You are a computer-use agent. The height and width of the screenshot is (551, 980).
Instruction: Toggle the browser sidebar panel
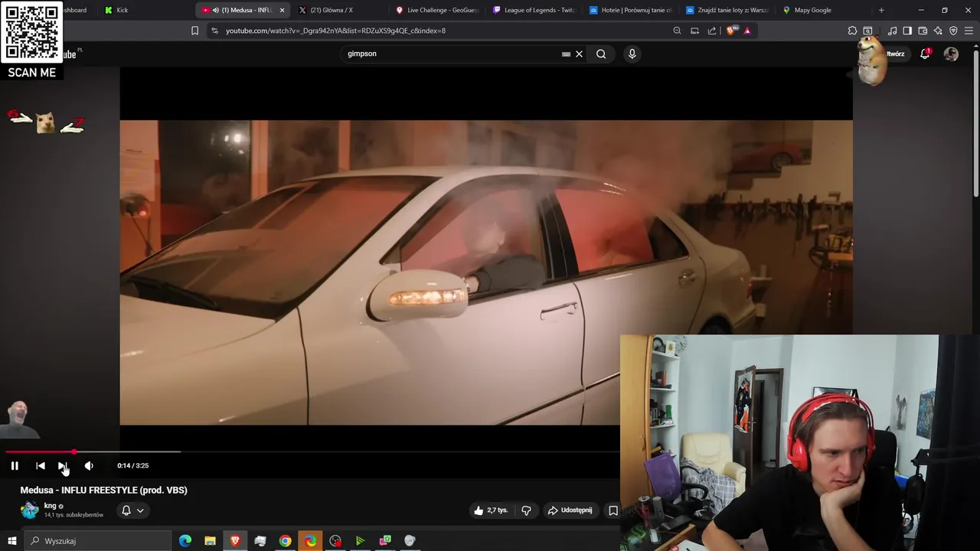point(907,31)
